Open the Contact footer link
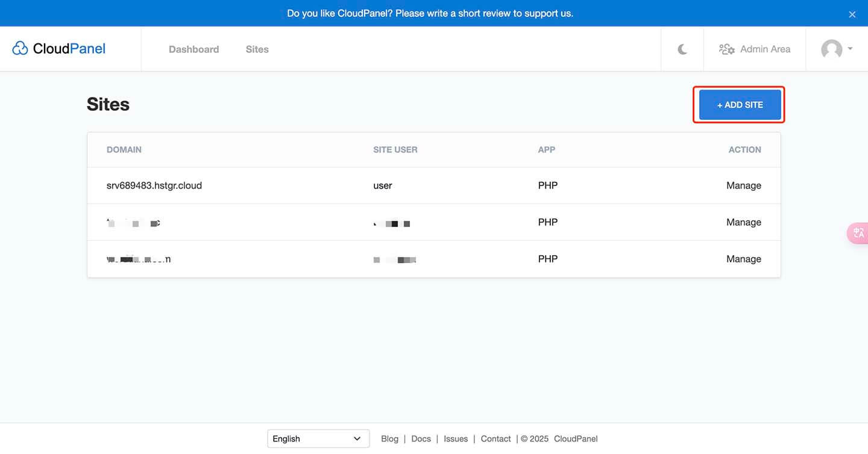The image size is (868, 454). 495,439
